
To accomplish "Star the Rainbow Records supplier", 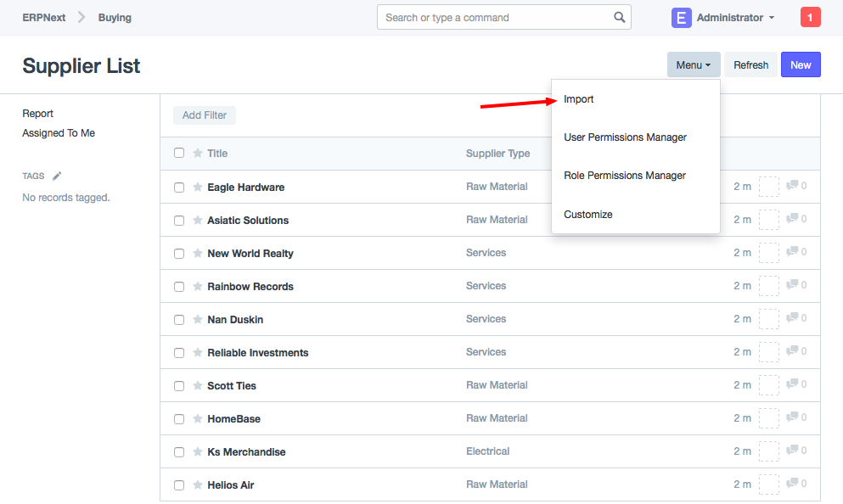I will tap(198, 287).
